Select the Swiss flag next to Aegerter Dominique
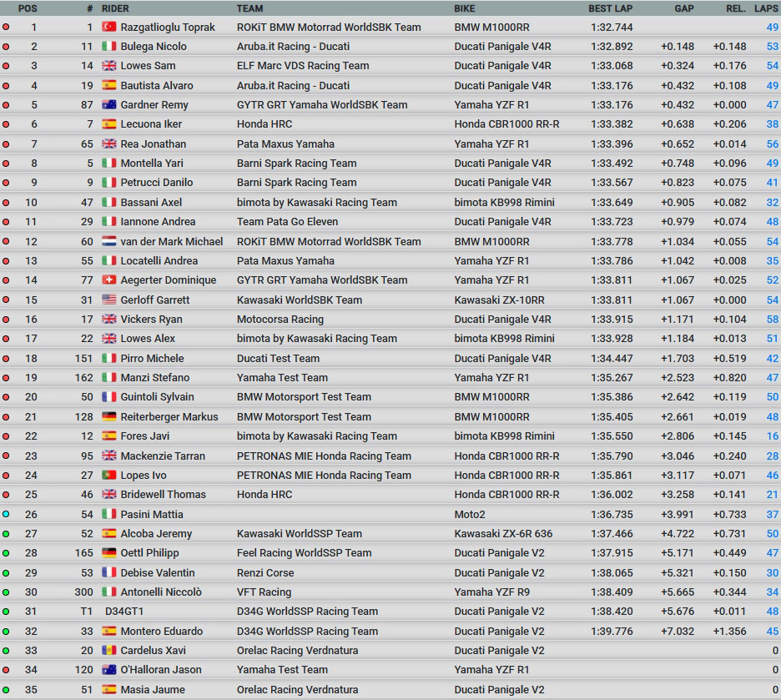The width and height of the screenshot is (781, 700). tap(108, 280)
